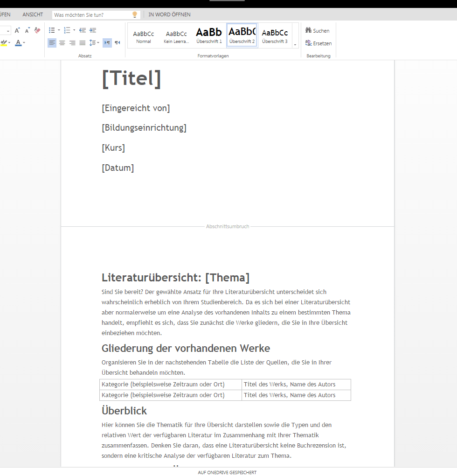The width and height of the screenshot is (457, 476).
Task: Clear formatting with the eraser icon
Action: pyautogui.click(x=38, y=30)
